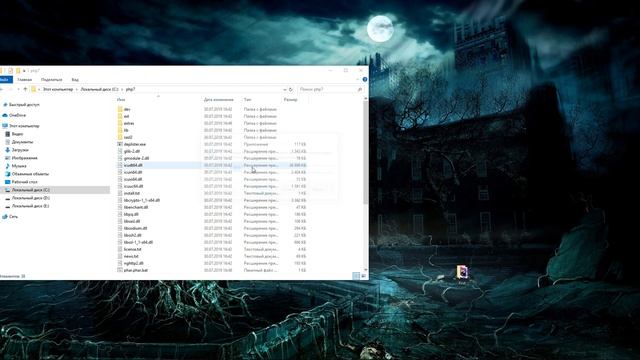Select Рабочий стол in the sidebar
This screenshot has width=640, height=360.
pos(24,182)
